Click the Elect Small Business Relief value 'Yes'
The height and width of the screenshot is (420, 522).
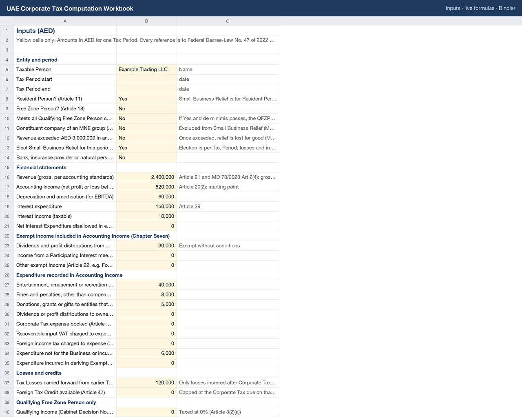[146, 148]
